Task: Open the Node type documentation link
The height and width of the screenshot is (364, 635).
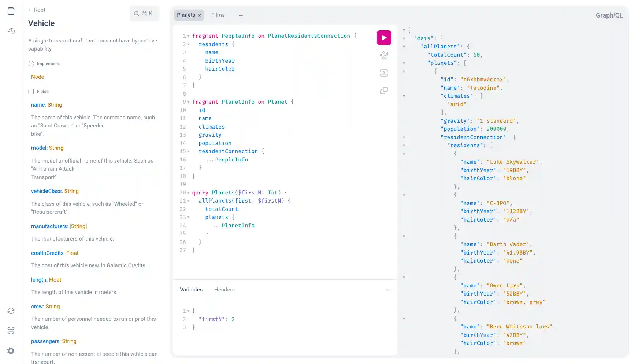Action: click(37, 77)
